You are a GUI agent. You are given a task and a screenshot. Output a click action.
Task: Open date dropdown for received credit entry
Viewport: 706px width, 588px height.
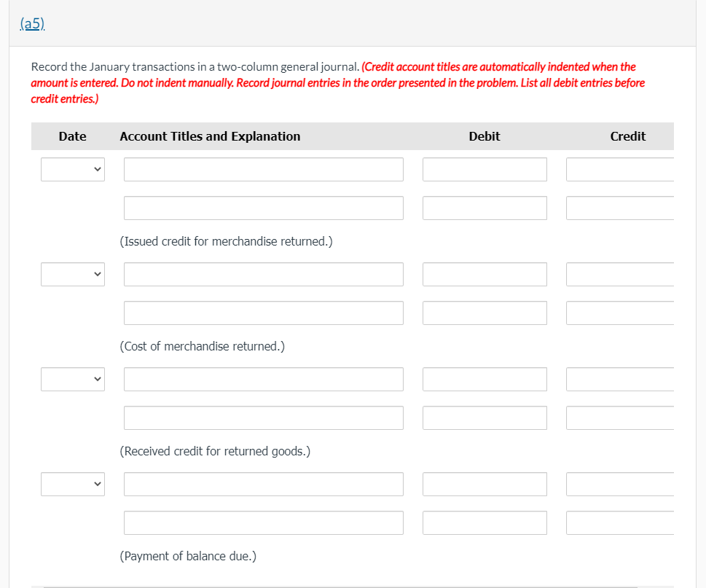pos(72,379)
